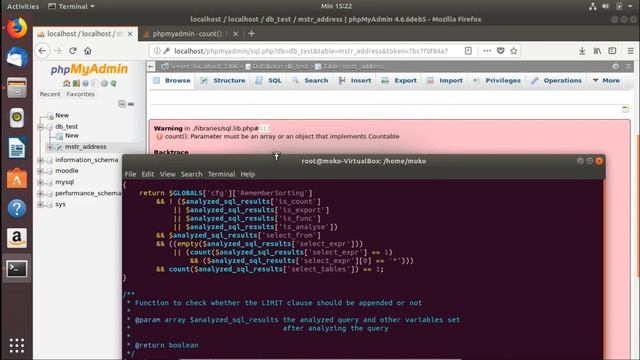Viewport: 640px width, 360px height.
Task: Open the Import tab
Action: point(444,80)
